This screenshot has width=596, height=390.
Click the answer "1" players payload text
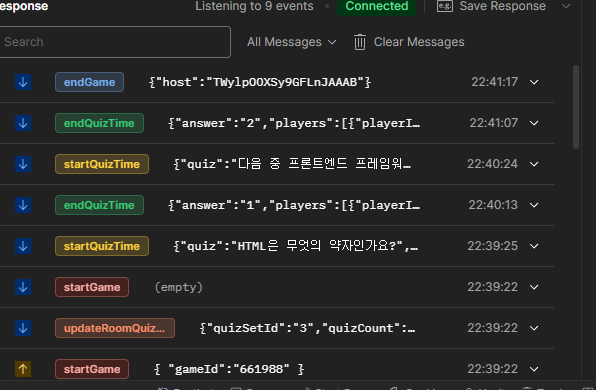tap(294, 205)
